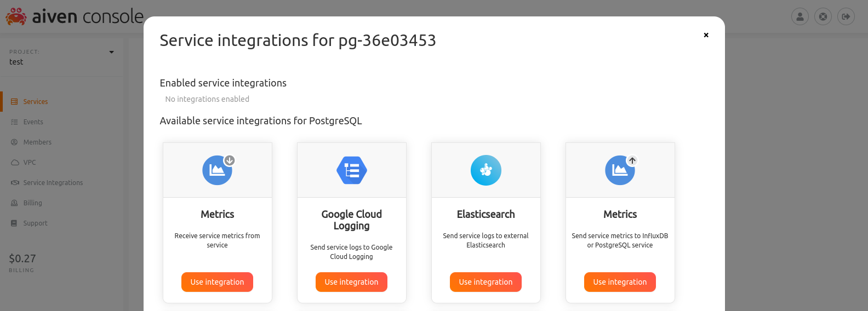Expand the project selector dropdown
The width and height of the screenshot is (868, 311).
[112, 52]
